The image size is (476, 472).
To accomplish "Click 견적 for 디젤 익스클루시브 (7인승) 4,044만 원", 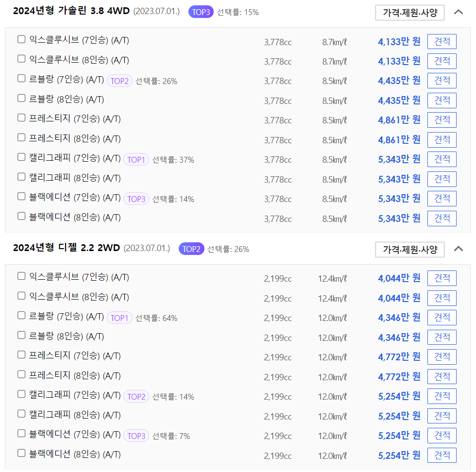I will 442,278.
